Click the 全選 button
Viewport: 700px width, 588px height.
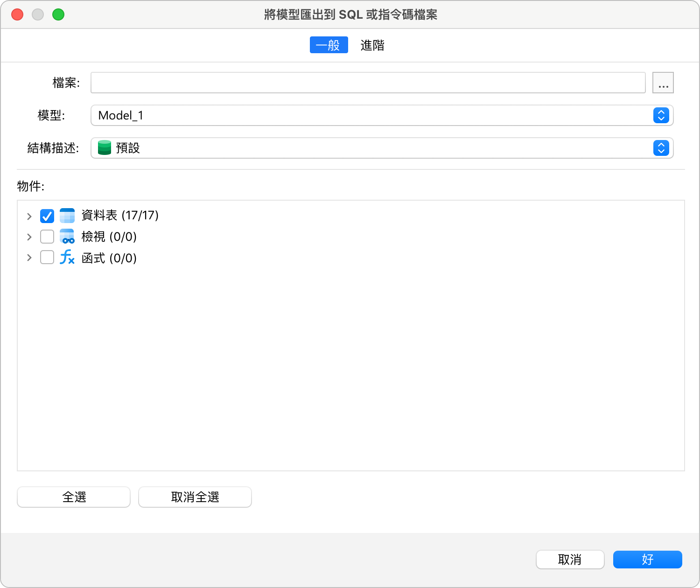point(74,497)
